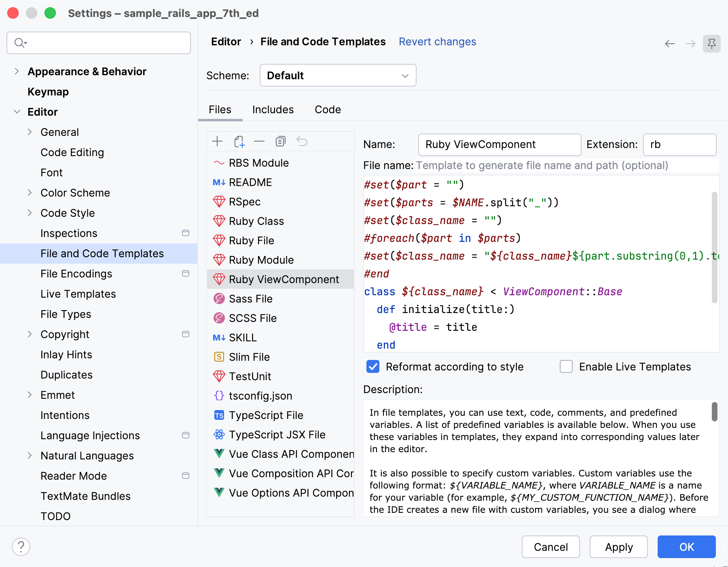Go forward with the right arrow icon
This screenshot has height=567, width=728.
[x=691, y=43]
